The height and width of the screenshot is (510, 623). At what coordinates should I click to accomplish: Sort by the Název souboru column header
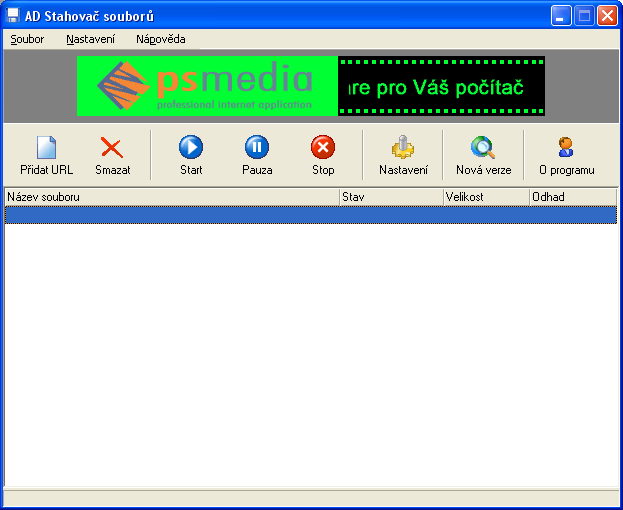(172, 197)
